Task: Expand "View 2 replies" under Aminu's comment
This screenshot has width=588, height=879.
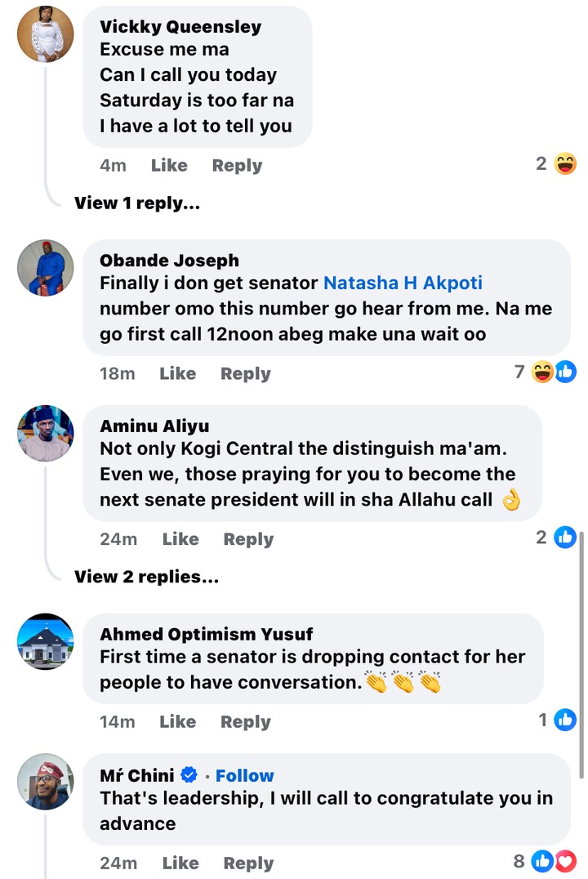Action: point(146,577)
